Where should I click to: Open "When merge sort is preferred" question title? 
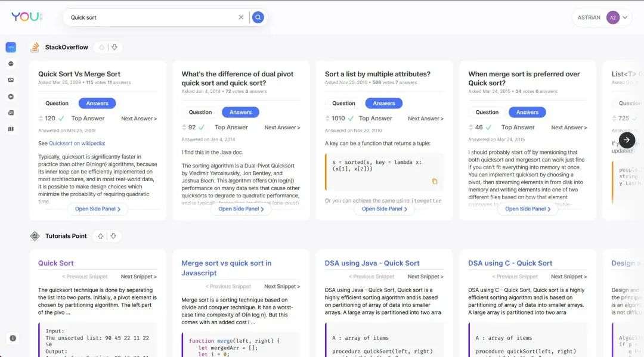coord(524,79)
